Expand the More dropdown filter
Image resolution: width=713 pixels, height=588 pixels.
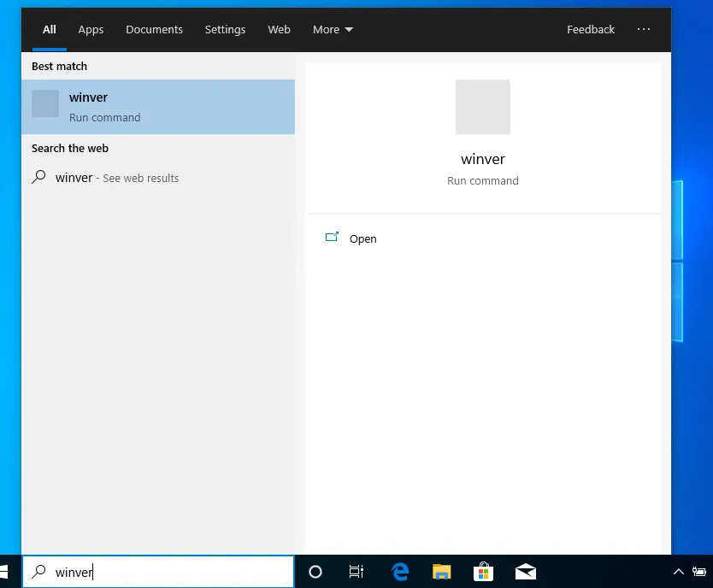[x=333, y=30]
